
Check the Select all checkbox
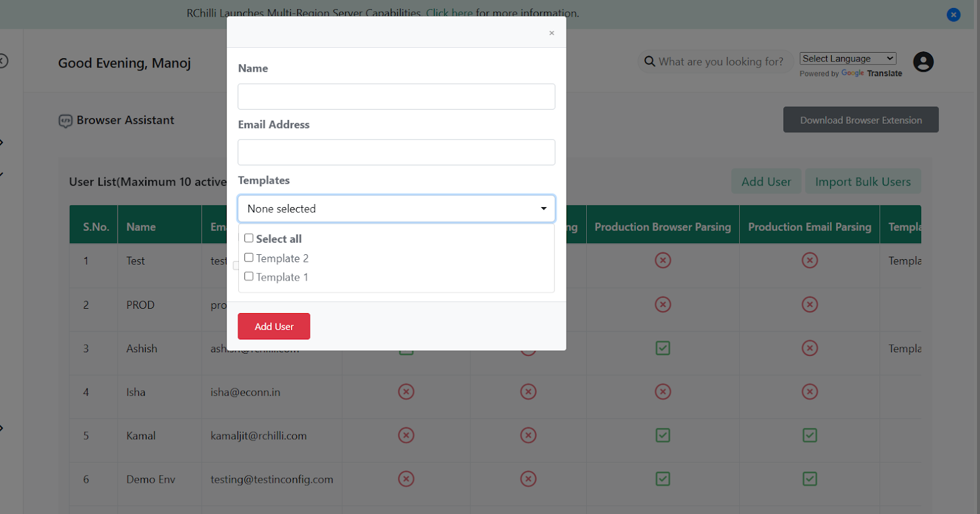click(249, 238)
